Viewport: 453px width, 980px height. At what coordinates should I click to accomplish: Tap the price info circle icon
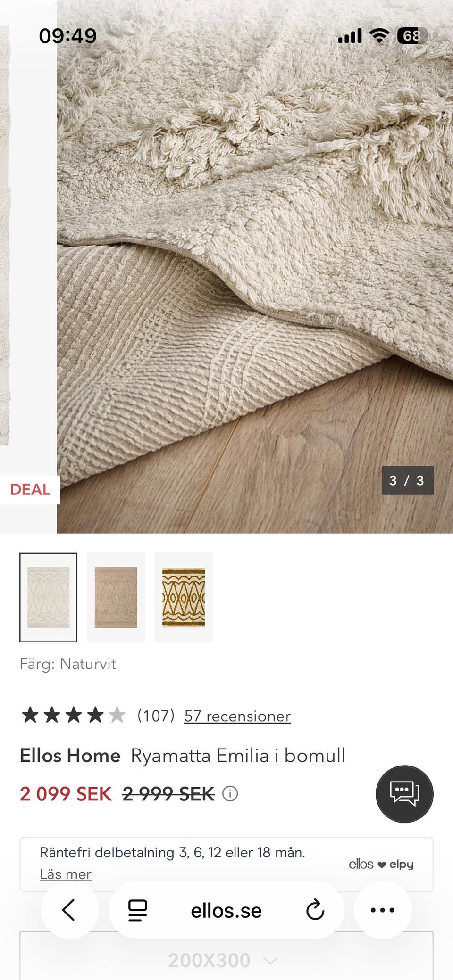tap(230, 794)
